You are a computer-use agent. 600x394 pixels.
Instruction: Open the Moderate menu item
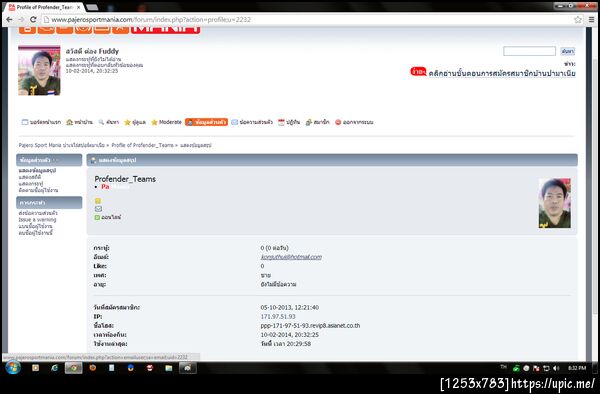click(x=166, y=122)
